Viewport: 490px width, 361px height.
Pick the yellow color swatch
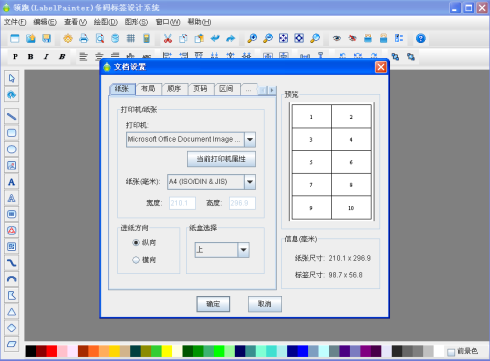click(x=167, y=351)
